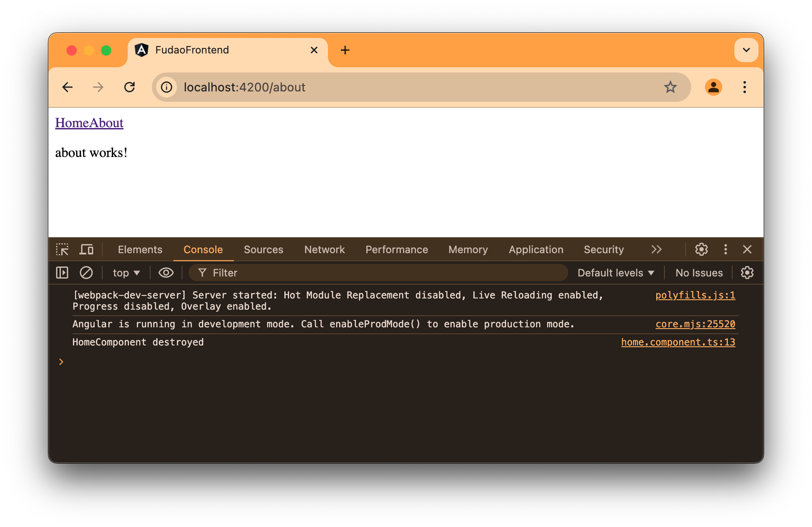Viewport: 812px width, 527px height.
Task: Switch to the Network tab
Action: (x=324, y=249)
